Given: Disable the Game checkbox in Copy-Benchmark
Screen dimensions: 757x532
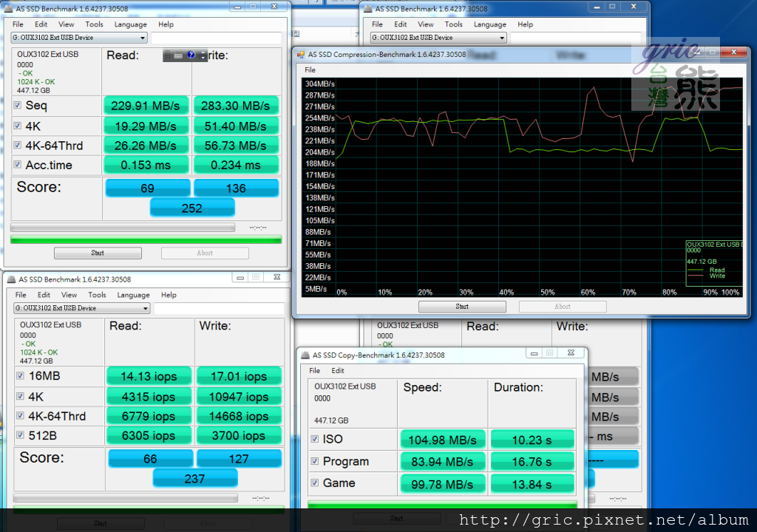Looking at the screenshot, I should pyautogui.click(x=315, y=482).
